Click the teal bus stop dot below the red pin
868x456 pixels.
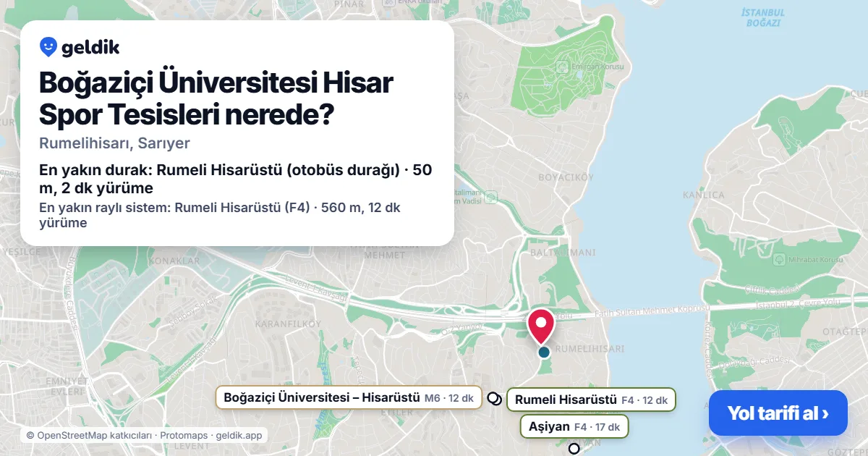(544, 352)
